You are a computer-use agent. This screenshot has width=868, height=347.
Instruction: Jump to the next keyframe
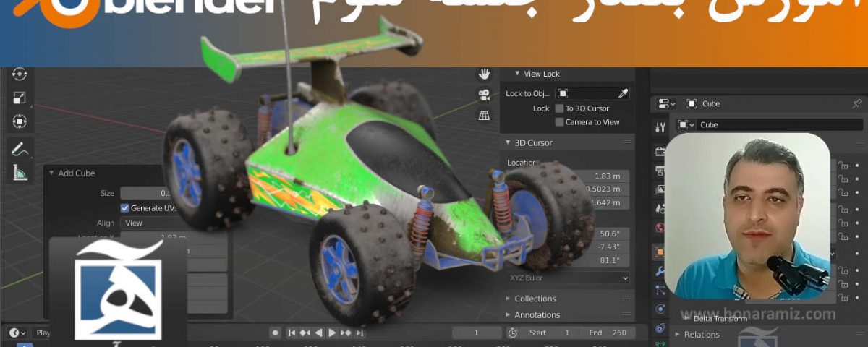click(x=346, y=333)
